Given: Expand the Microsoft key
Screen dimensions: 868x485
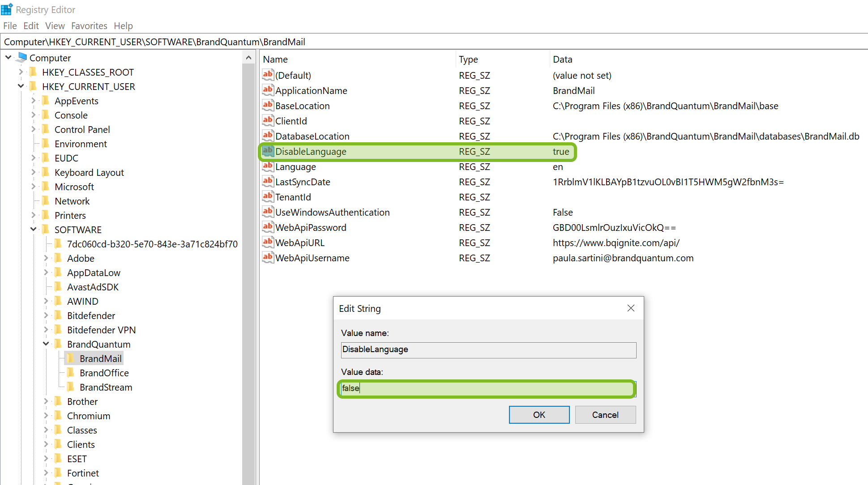Looking at the screenshot, I should click(x=34, y=187).
